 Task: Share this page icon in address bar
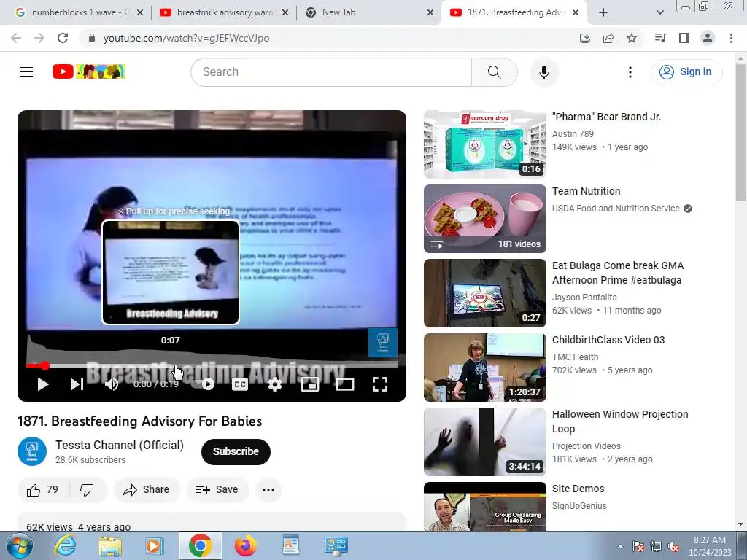coord(608,38)
